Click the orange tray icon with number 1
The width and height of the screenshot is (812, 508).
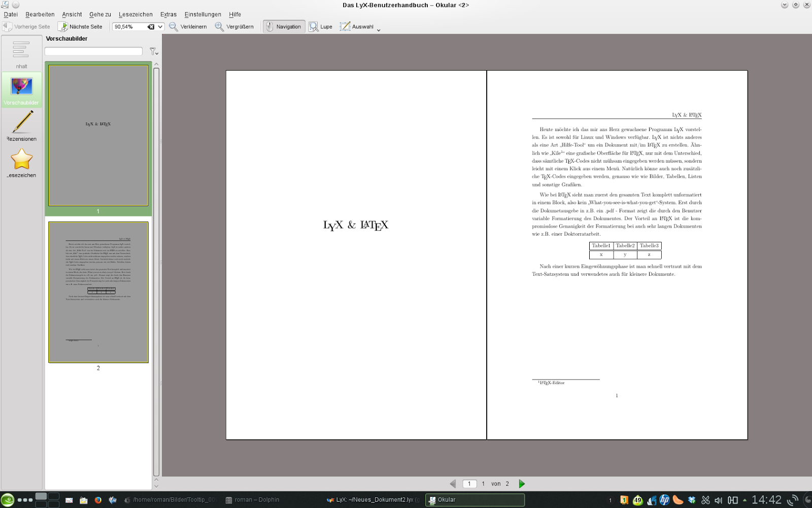click(x=624, y=500)
